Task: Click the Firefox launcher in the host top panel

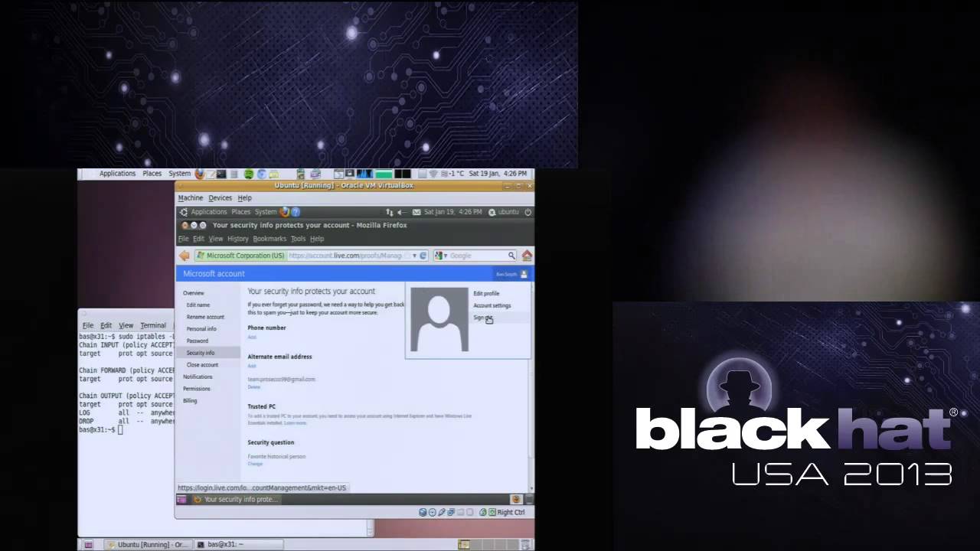Action: pos(200,174)
